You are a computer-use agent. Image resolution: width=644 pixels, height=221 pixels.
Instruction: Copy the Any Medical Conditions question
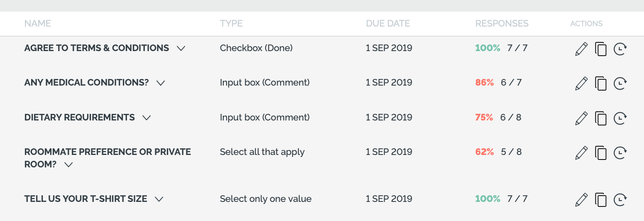[600, 83]
